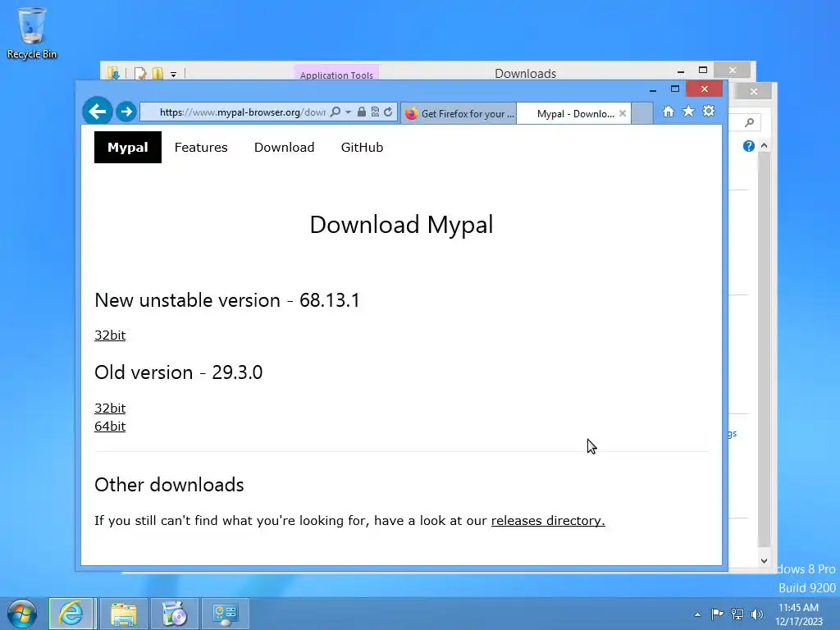Click the down scroll arrow in Downloads window
The height and width of the screenshot is (630, 840).
point(764,561)
